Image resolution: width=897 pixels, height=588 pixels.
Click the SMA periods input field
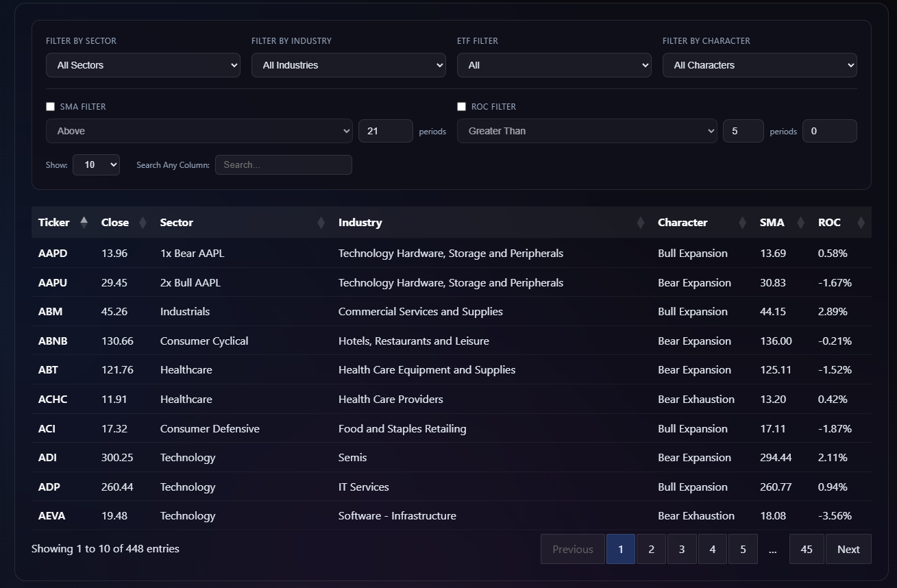tap(385, 131)
